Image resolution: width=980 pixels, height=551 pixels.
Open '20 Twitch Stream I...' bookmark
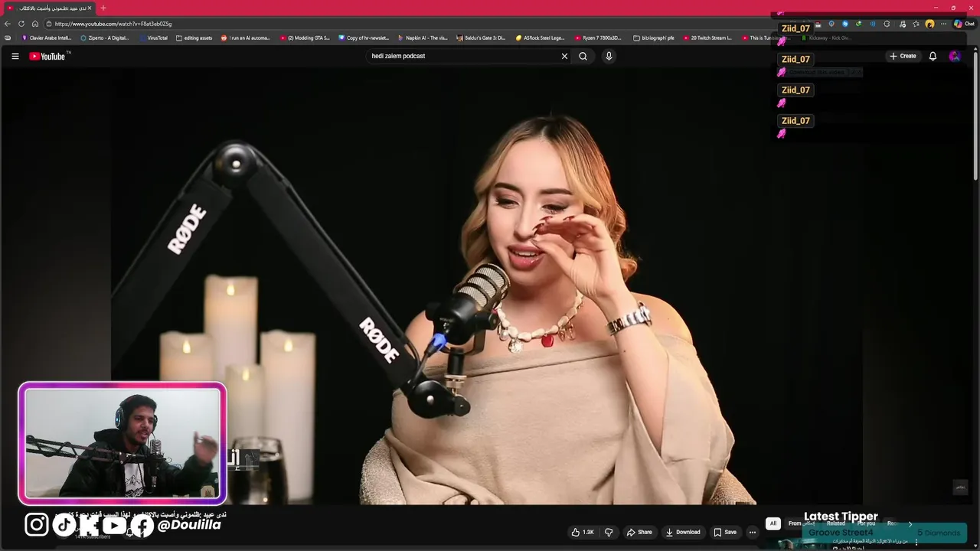707,37
